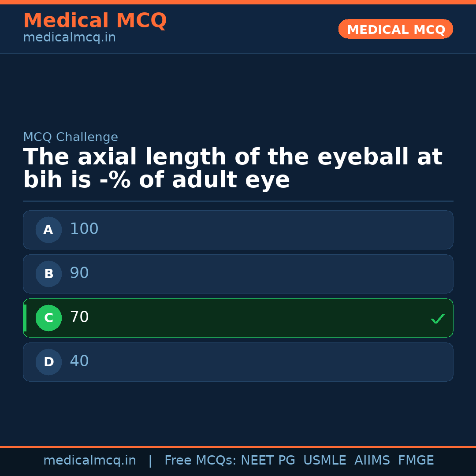Viewport: 476px width, 476px height.
Task: Open the medicalmcq.in footer link
Action: click(90, 460)
